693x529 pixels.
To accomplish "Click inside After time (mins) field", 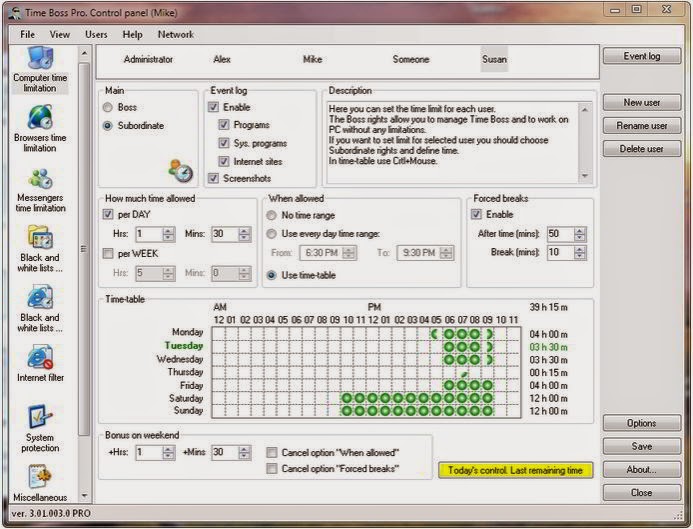I will click(560, 234).
